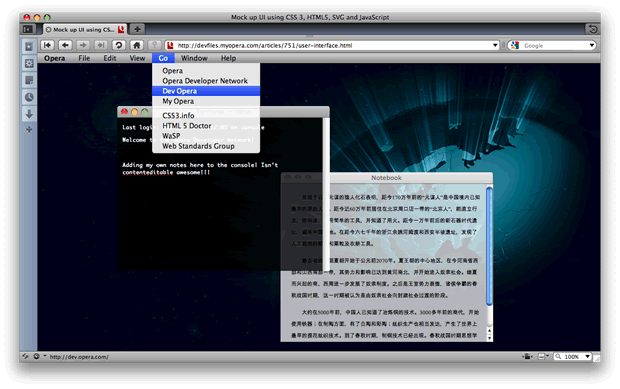Open the Window menu
The width and height of the screenshot is (620, 389).
click(x=194, y=58)
